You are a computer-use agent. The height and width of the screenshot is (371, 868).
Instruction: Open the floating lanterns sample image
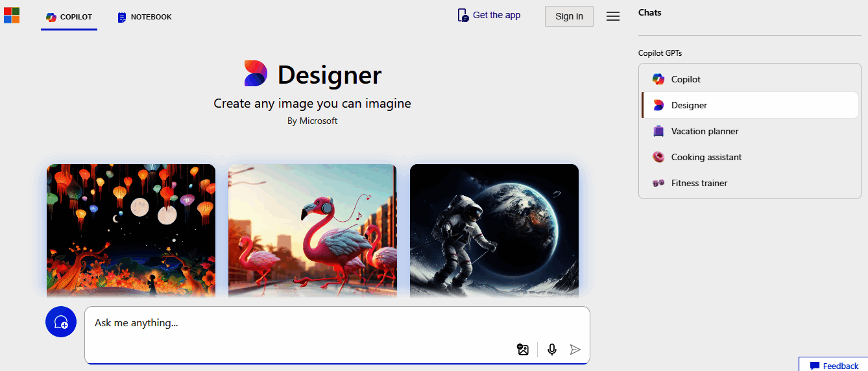point(131,230)
